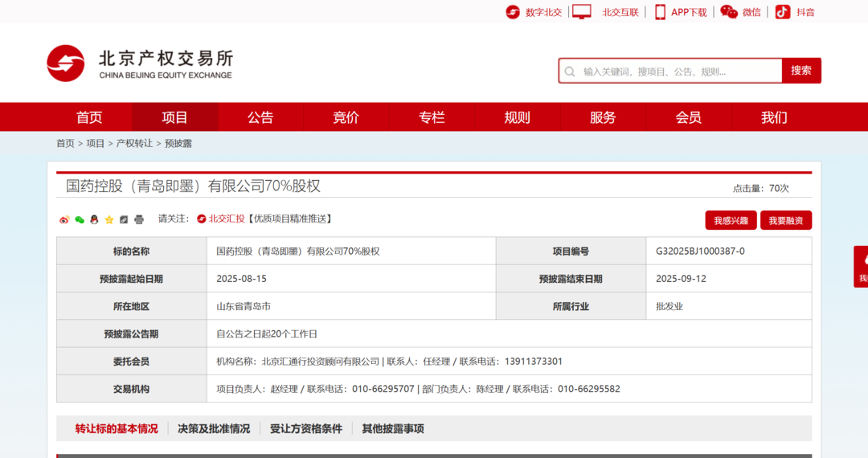Viewport: 868px width, 458px height.
Task: Open 竞价 in main navigation
Action: click(x=346, y=117)
